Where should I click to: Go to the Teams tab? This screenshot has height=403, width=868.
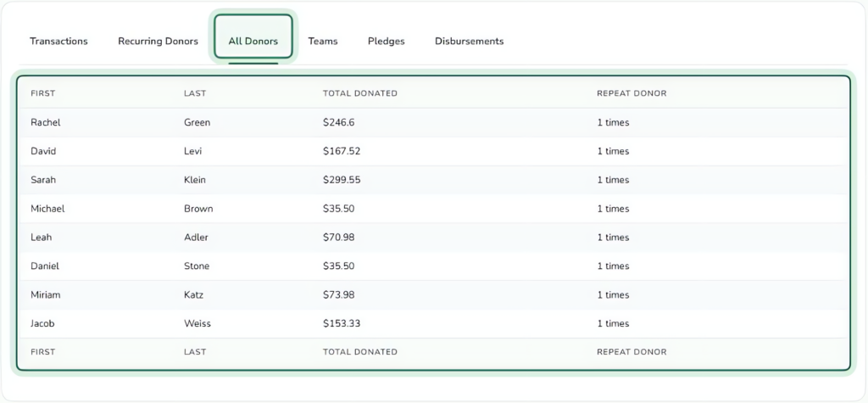(x=323, y=41)
